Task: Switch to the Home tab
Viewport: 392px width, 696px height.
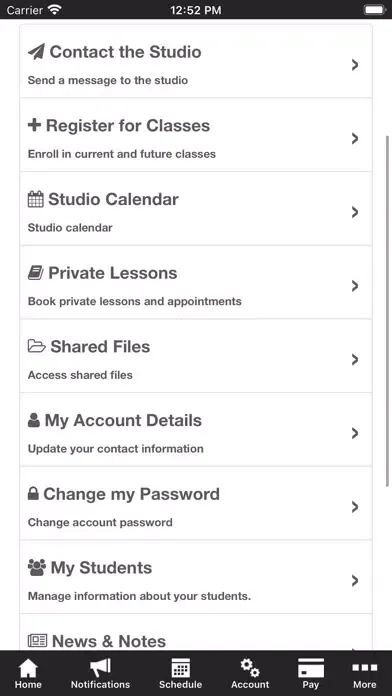Action: [x=28, y=673]
